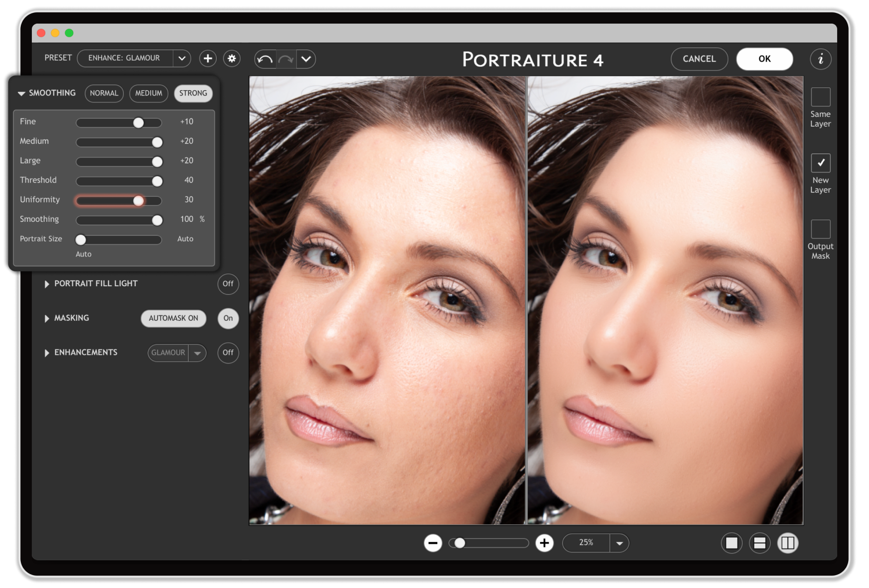This screenshot has width=869, height=588.
Task: Click the add preset plus icon
Action: click(208, 59)
